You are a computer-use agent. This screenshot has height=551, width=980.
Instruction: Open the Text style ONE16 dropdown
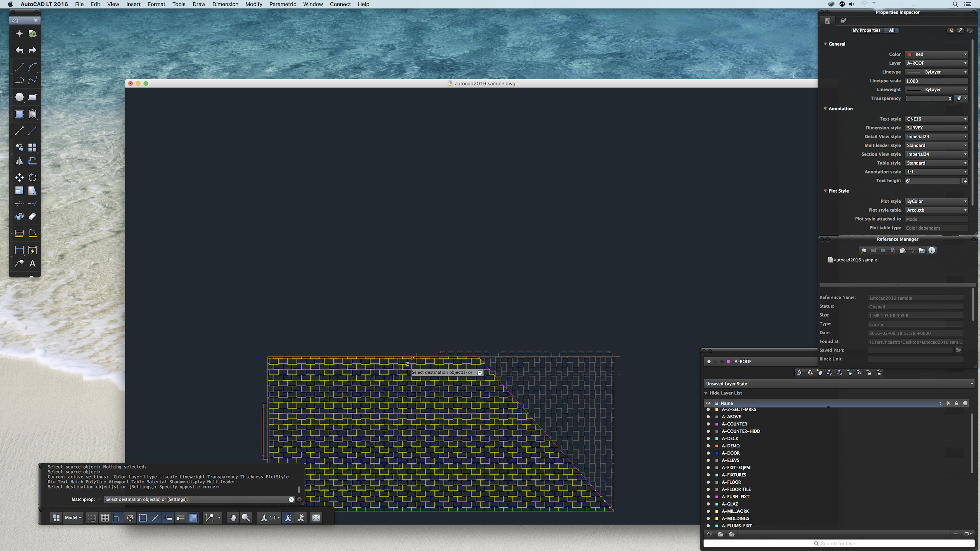click(x=936, y=119)
